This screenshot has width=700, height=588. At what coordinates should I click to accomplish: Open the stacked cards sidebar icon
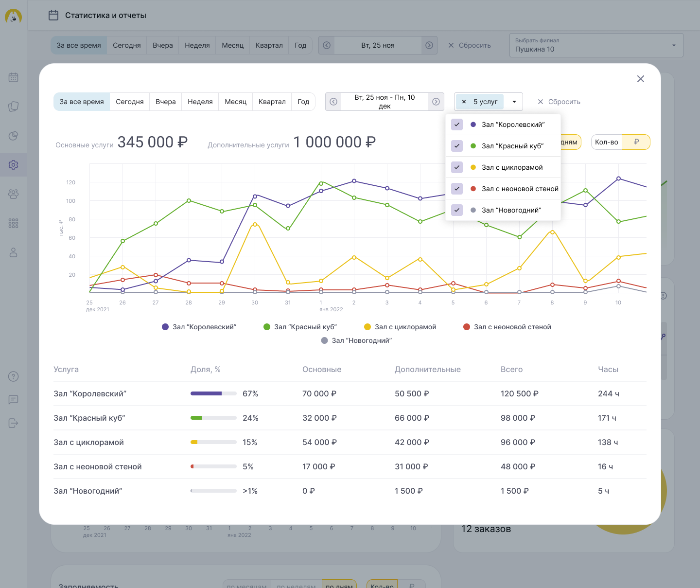[x=14, y=107]
